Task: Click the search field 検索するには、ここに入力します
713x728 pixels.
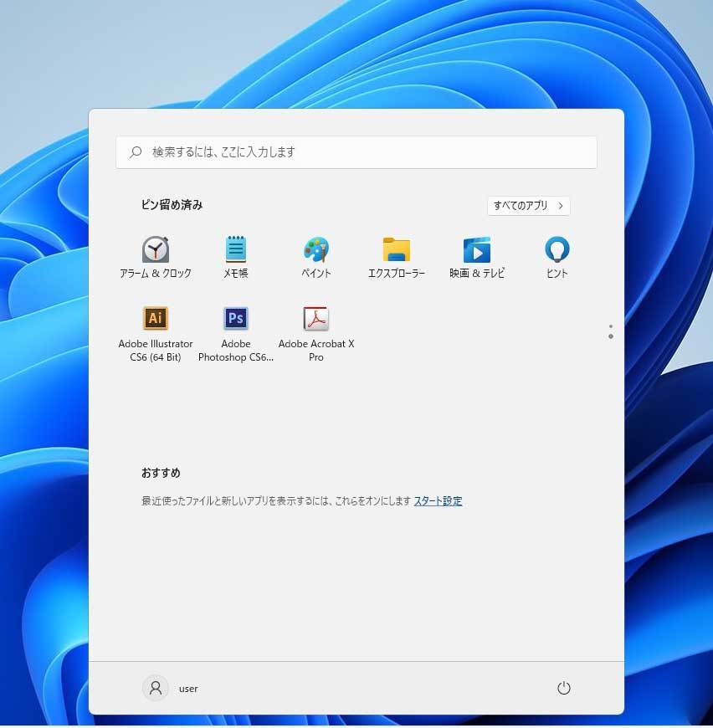Action: click(x=356, y=152)
